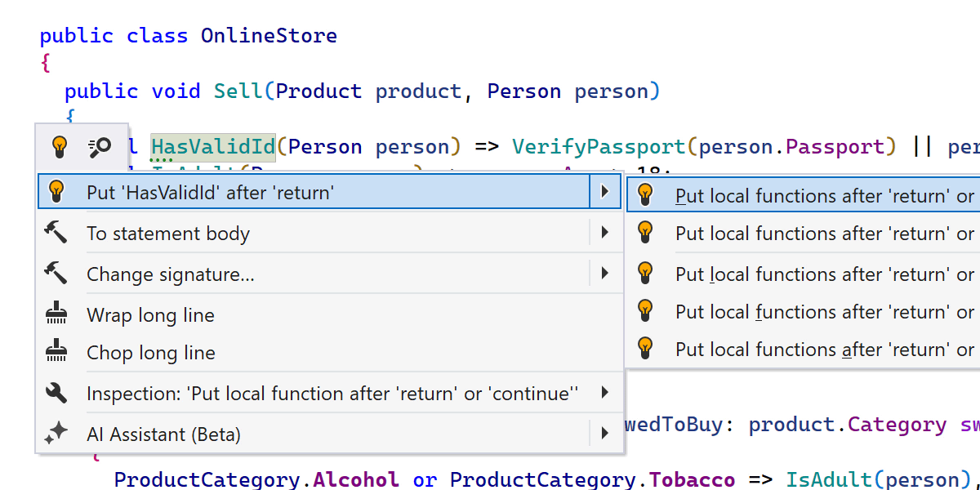Expand submenu arrow for 'Change signature...'

604,274
